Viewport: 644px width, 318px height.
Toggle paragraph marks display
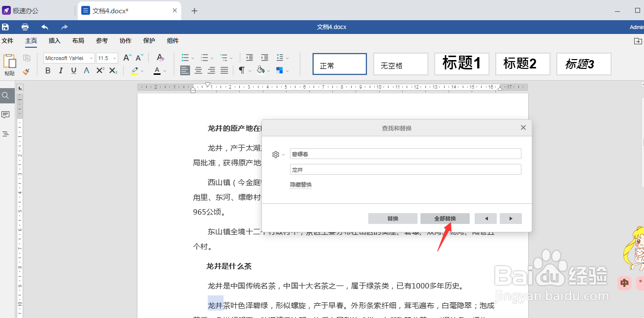pos(241,70)
